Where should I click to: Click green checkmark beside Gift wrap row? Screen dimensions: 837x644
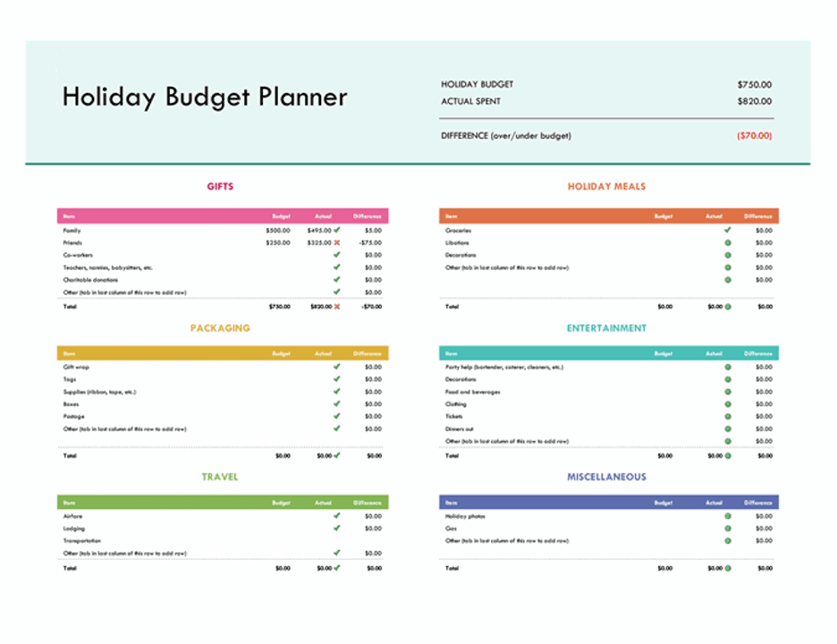[x=337, y=367]
